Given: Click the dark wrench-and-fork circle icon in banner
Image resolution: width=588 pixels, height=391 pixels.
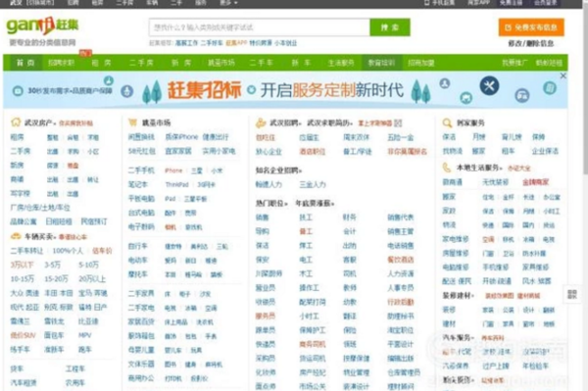Looking at the screenshot, I should (489, 86).
